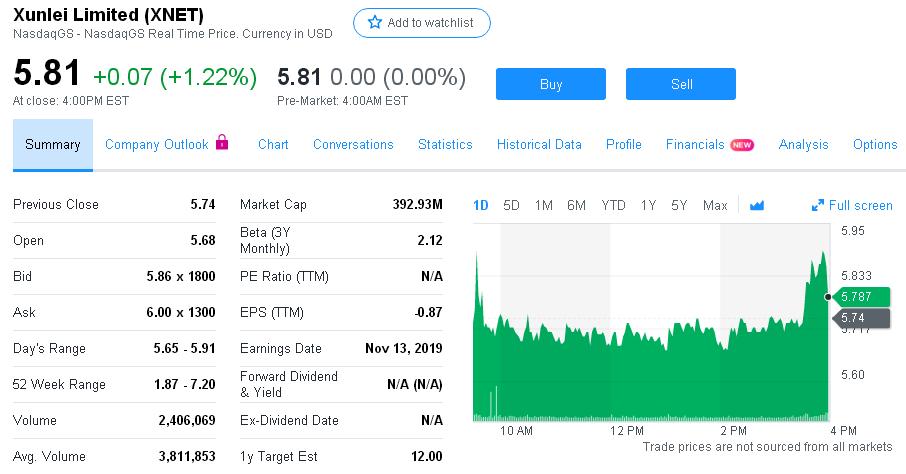Click the 12 PM axis label on chart
906x474 pixels.
[626, 431]
